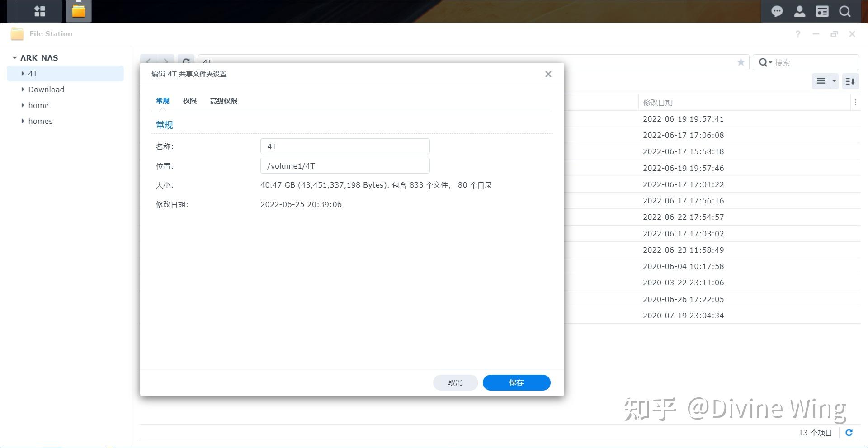This screenshot has height=448, width=868.
Task: Click the File Station taskbar icon
Action: point(79,11)
